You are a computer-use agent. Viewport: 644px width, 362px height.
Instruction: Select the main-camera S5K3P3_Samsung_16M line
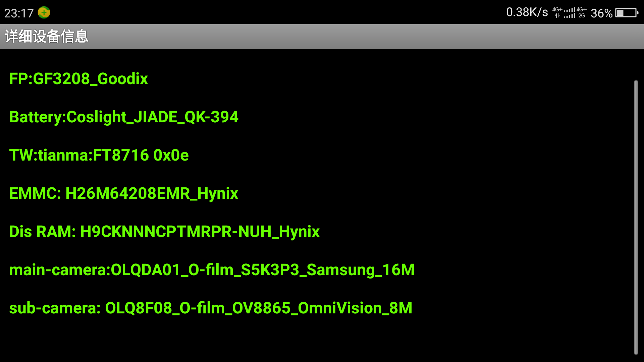212,270
